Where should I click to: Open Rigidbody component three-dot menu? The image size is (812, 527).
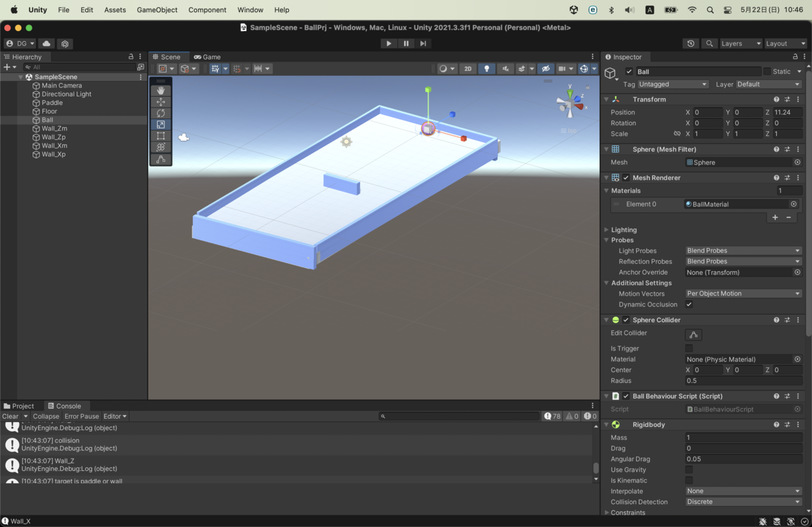[798, 425]
